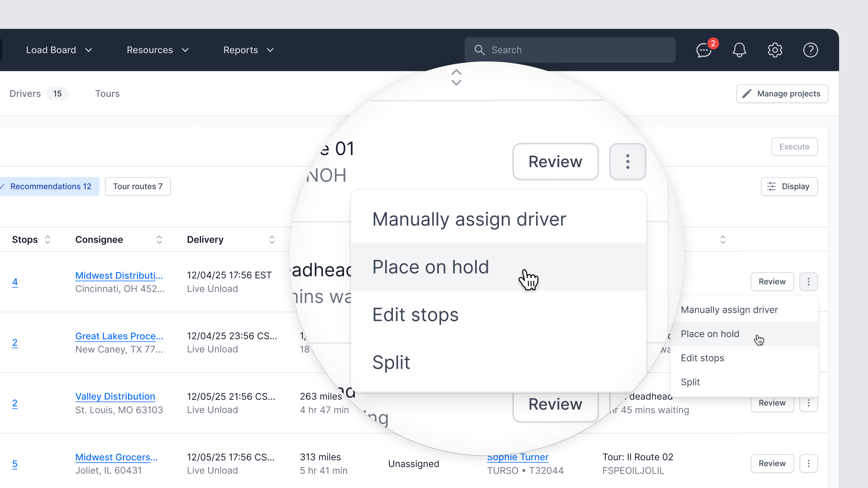Click the help question mark icon
This screenshot has height=488, width=868.
[x=810, y=50]
